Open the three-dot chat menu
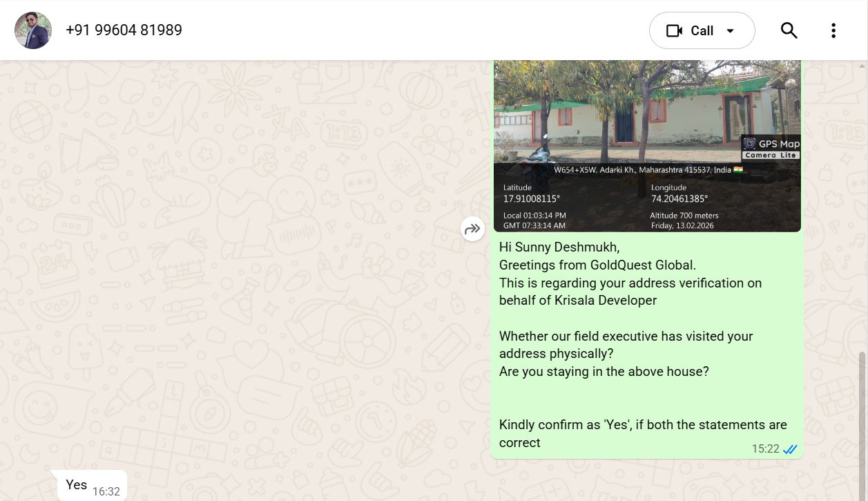The image size is (868, 501). point(833,30)
